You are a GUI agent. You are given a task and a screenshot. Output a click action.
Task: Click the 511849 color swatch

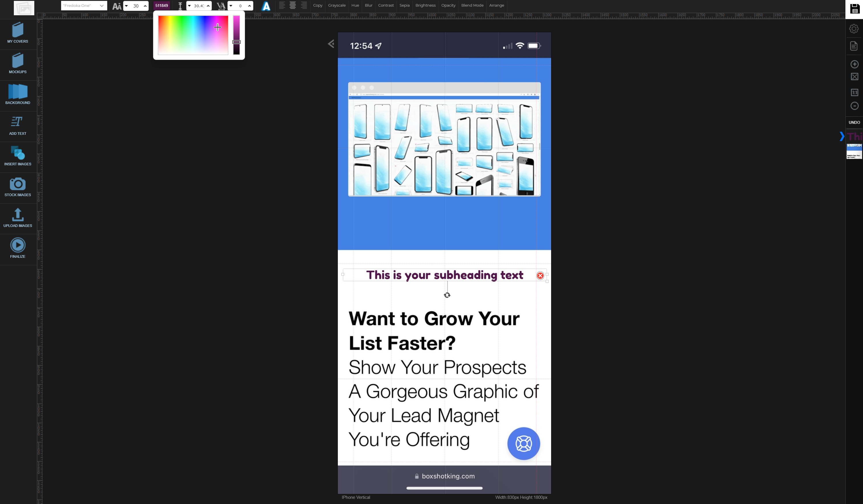click(162, 6)
